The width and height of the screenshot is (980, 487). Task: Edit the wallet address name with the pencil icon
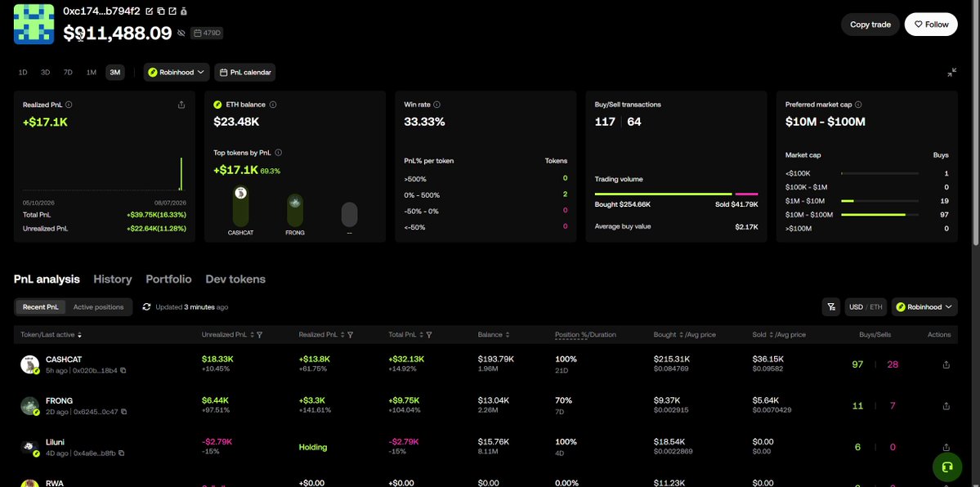pos(149,11)
